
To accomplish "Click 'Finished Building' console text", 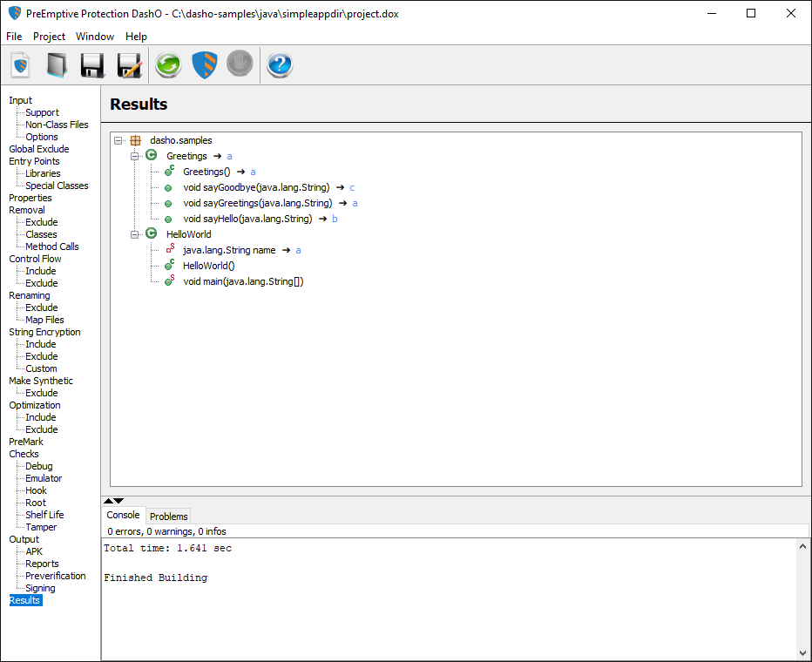I will click(x=155, y=578).
